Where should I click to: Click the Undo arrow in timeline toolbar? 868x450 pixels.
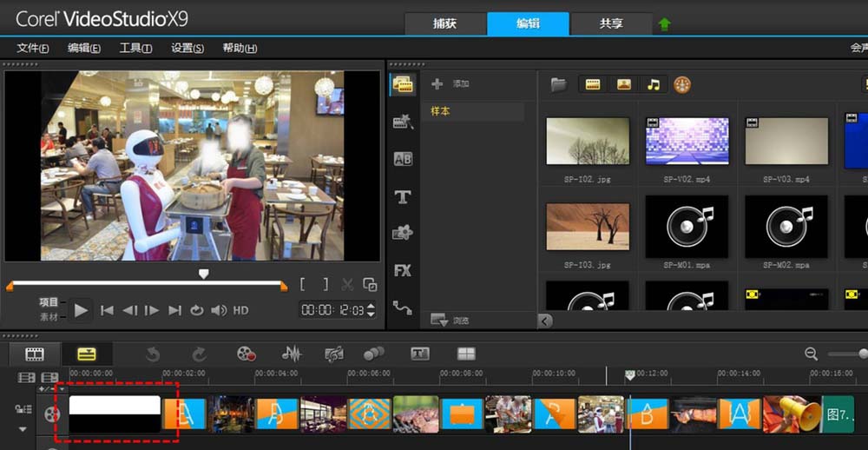[x=153, y=354]
